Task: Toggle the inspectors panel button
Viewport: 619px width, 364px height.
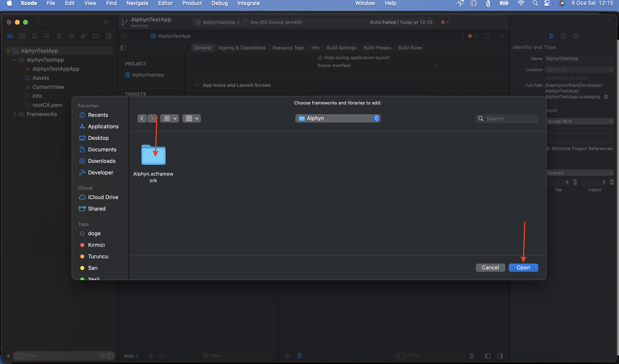Action: pyautogui.click(x=607, y=22)
